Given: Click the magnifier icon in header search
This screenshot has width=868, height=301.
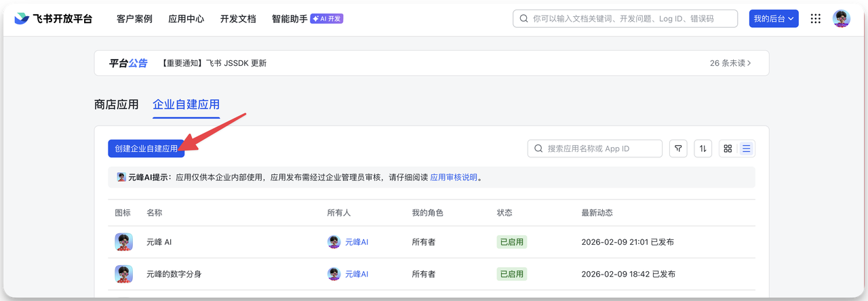Looking at the screenshot, I should click(524, 19).
